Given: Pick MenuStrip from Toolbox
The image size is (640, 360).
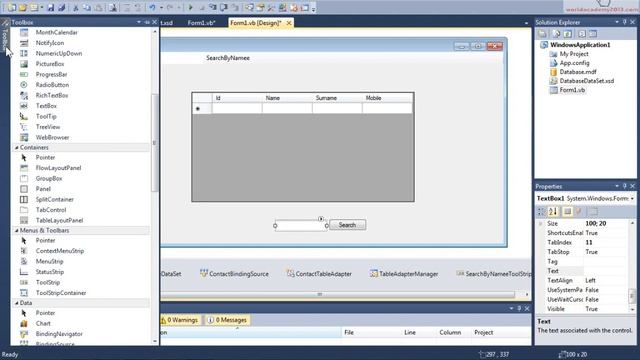Looking at the screenshot, I should [x=49, y=261].
